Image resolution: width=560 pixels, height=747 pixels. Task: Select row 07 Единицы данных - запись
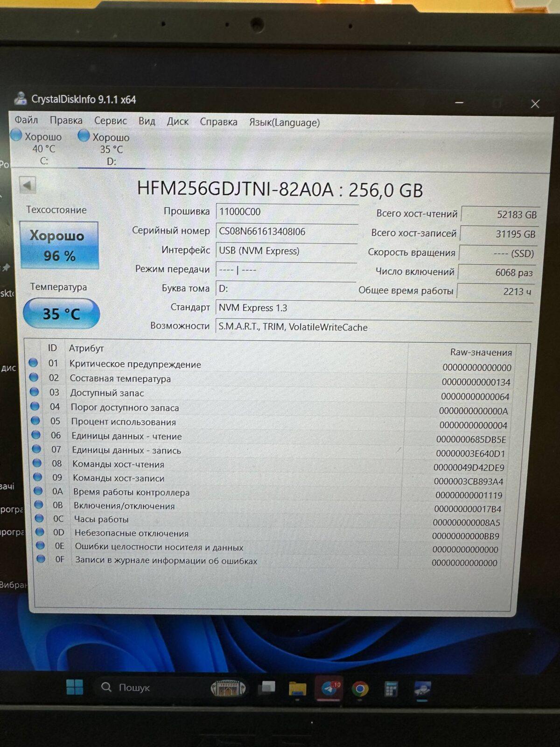[x=271, y=451]
